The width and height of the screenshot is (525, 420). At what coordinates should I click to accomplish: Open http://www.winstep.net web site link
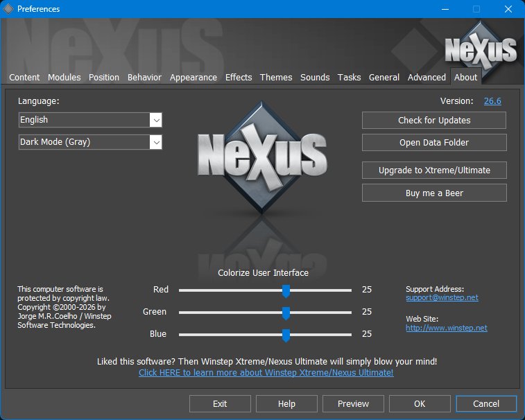coord(447,328)
